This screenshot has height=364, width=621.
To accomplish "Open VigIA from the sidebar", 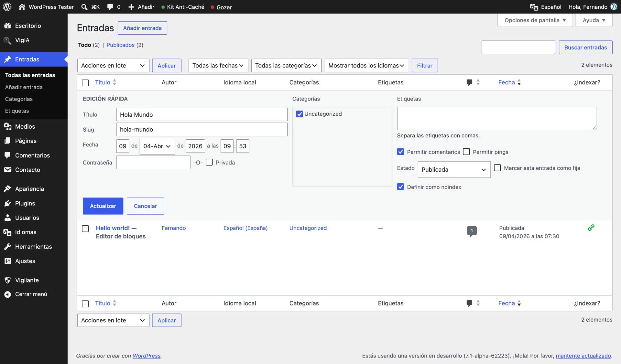I will [x=23, y=40].
